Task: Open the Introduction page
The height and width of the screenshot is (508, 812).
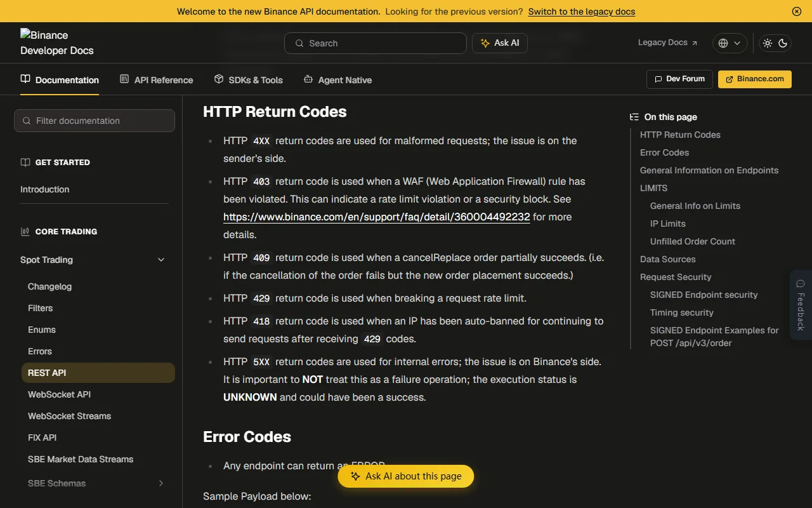Action: click(45, 189)
